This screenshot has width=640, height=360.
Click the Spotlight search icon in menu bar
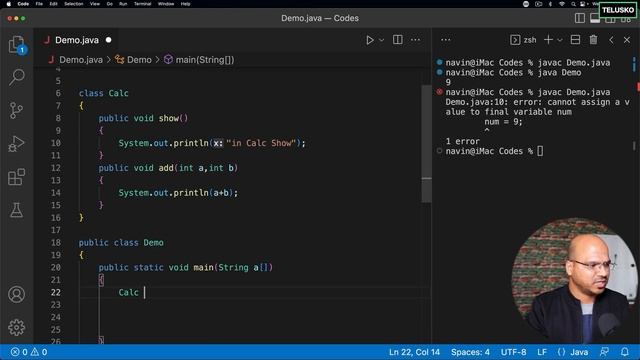[573, 4]
